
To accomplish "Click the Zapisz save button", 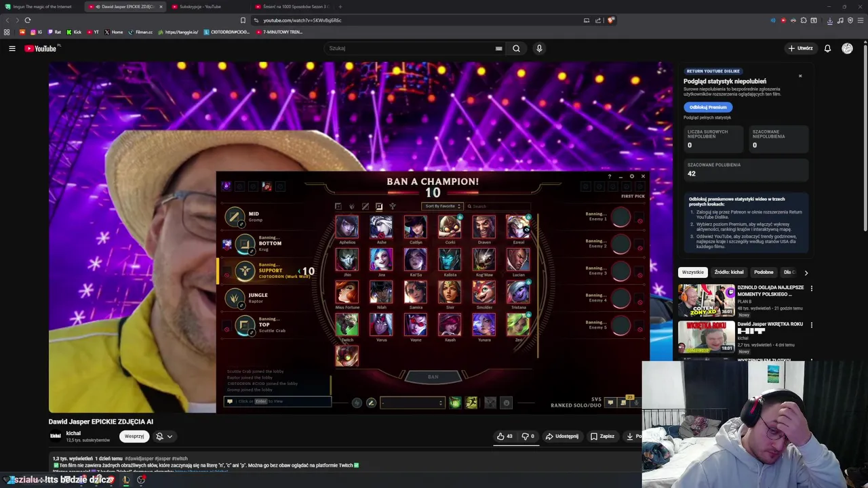I will tap(602, 436).
